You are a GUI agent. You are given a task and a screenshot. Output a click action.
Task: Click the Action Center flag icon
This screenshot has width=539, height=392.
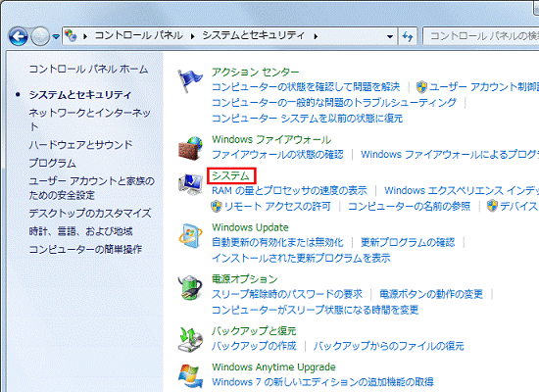189,81
